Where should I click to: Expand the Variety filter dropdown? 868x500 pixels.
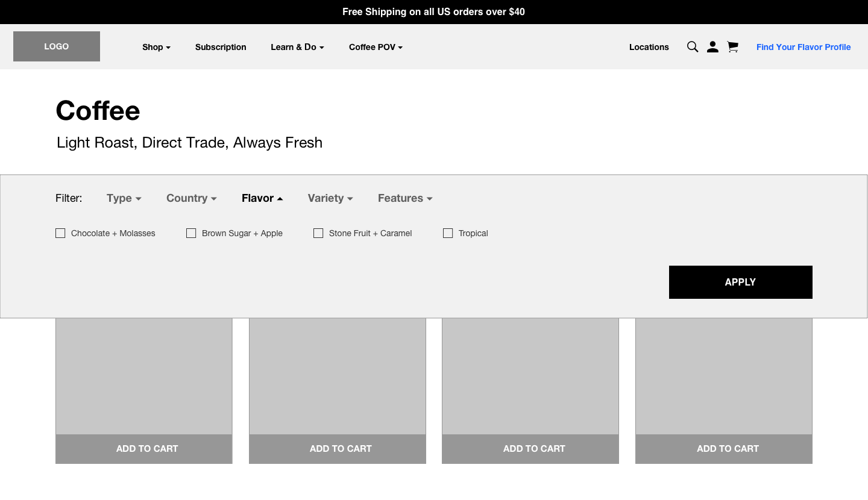coord(330,198)
